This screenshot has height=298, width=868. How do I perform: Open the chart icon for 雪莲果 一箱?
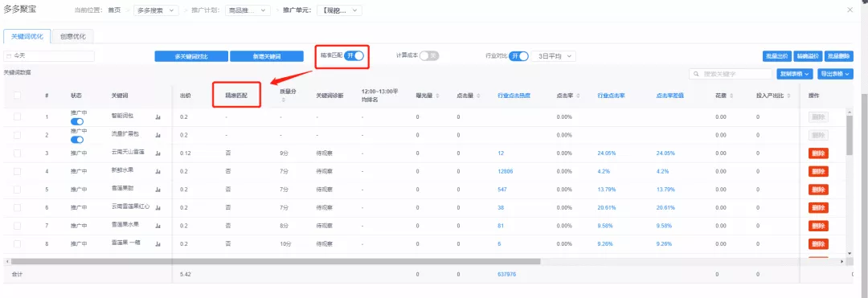coord(158,244)
